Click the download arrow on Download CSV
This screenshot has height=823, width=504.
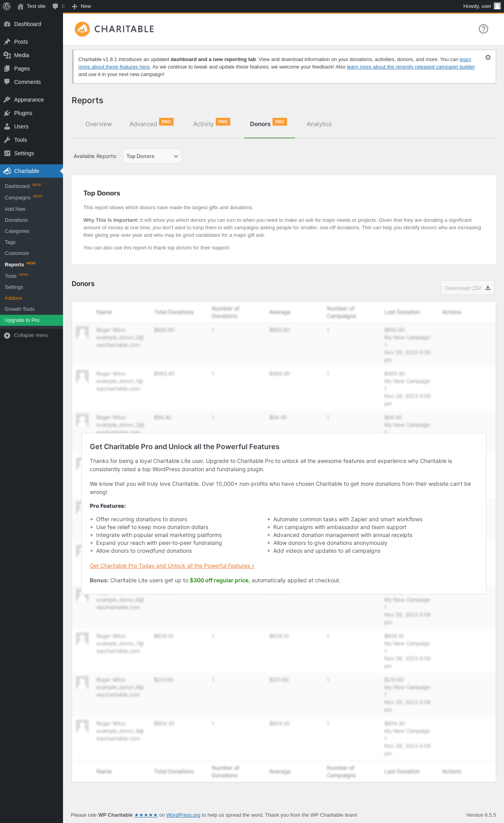tap(488, 288)
